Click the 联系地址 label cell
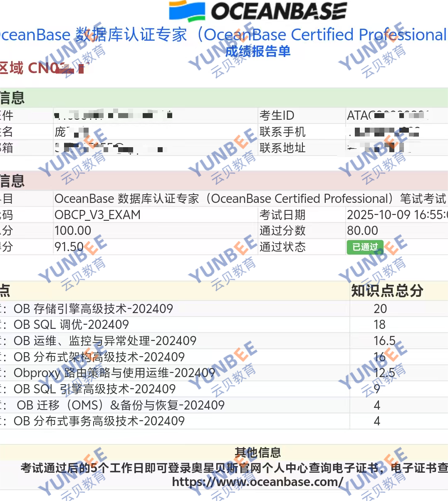Screen dimensions: 448x501 282,148
